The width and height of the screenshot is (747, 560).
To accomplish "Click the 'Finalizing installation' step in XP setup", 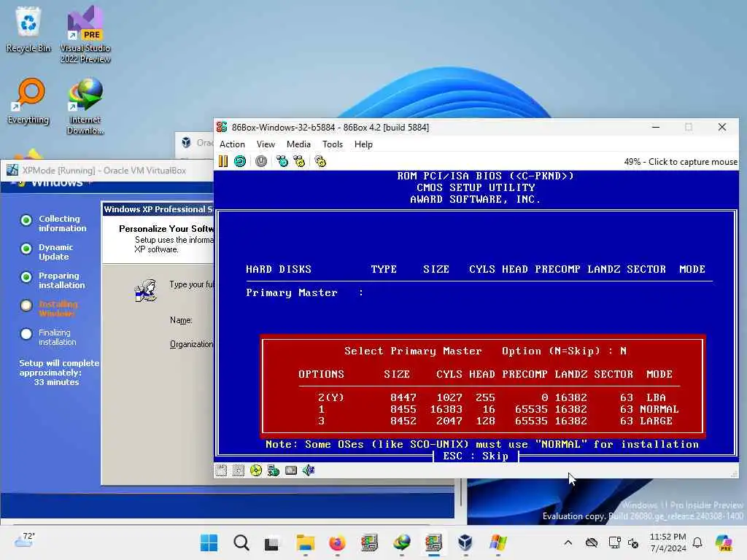I will point(57,337).
